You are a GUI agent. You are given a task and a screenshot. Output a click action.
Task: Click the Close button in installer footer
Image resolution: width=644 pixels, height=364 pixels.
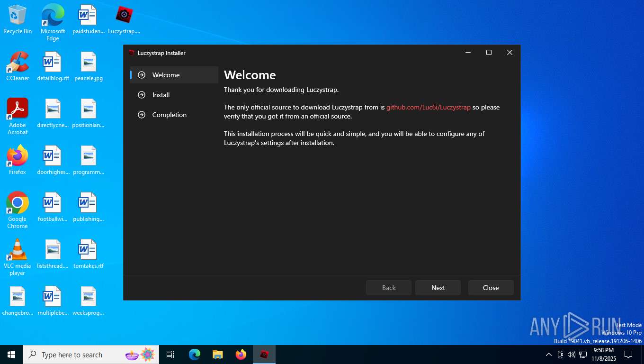[491, 288]
